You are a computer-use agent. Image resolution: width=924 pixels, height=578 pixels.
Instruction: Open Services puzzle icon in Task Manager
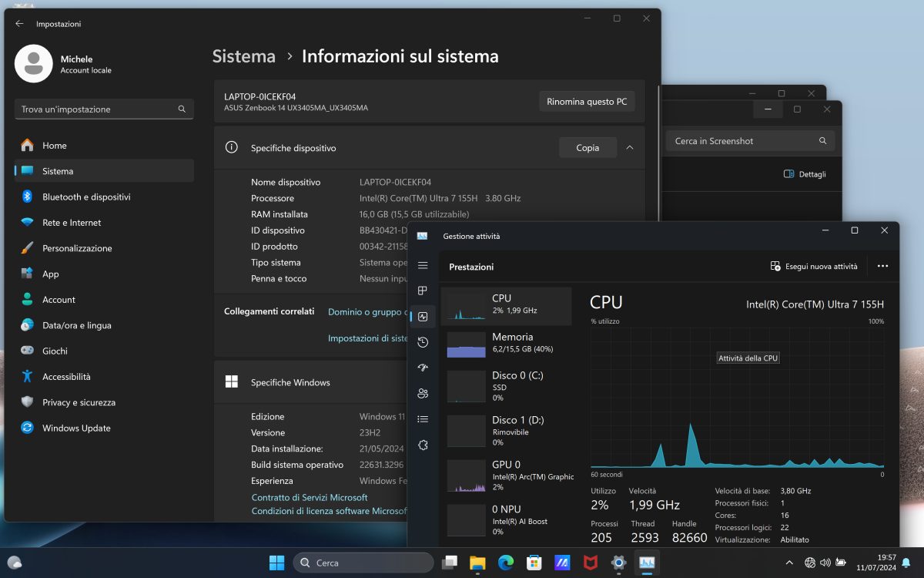423,445
